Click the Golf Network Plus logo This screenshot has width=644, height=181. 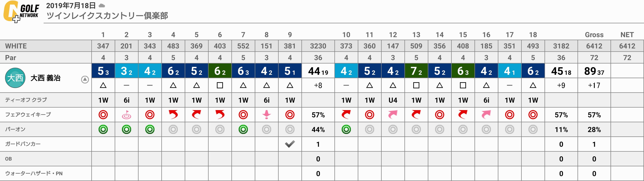[x=21, y=11]
